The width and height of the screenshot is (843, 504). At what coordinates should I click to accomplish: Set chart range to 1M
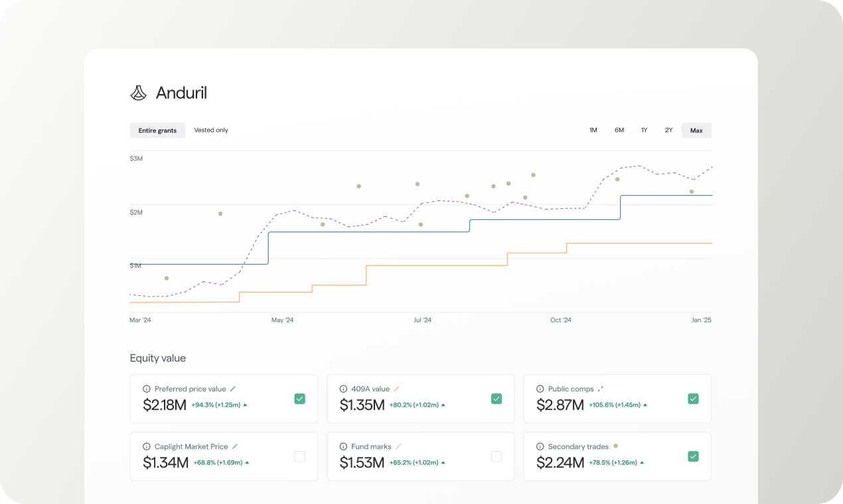point(593,131)
